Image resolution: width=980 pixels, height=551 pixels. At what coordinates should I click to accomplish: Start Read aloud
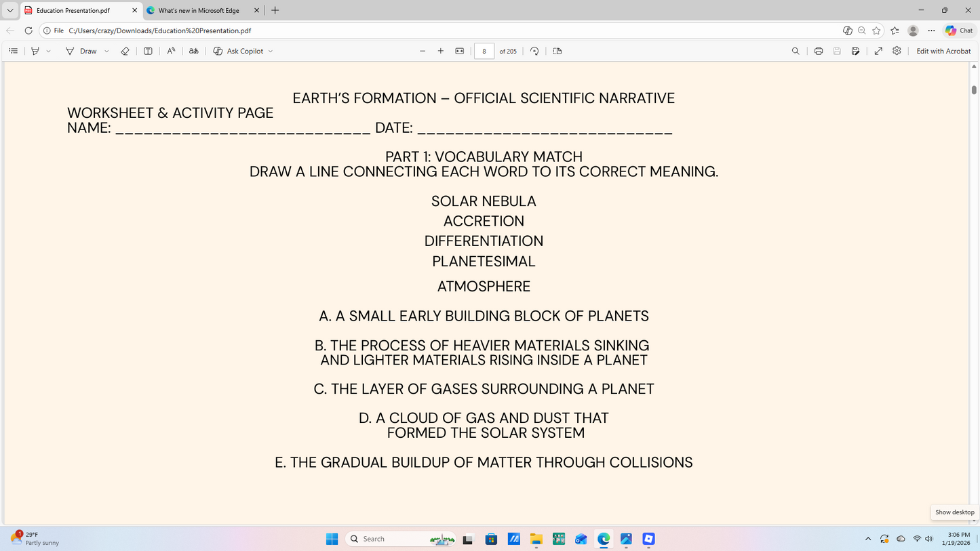pyautogui.click(x=171, y=51)
